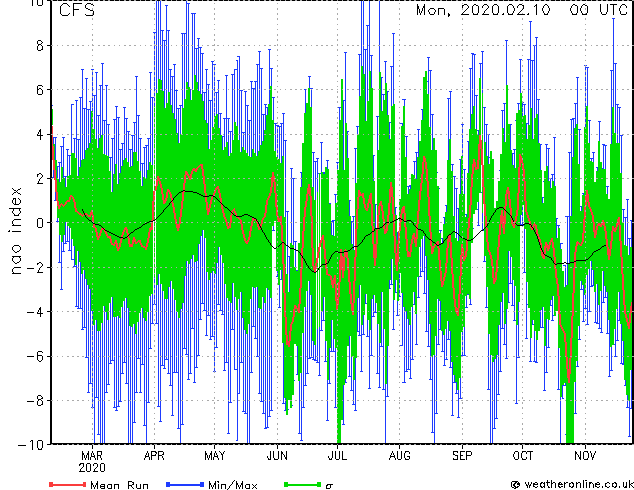
Task: Click the SEP month label
Action: pos(462,456)
